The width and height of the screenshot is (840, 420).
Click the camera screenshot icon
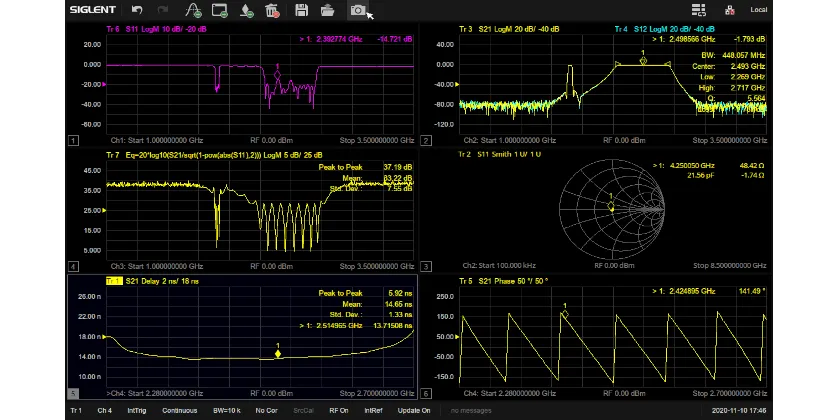(x=357, y=10)
